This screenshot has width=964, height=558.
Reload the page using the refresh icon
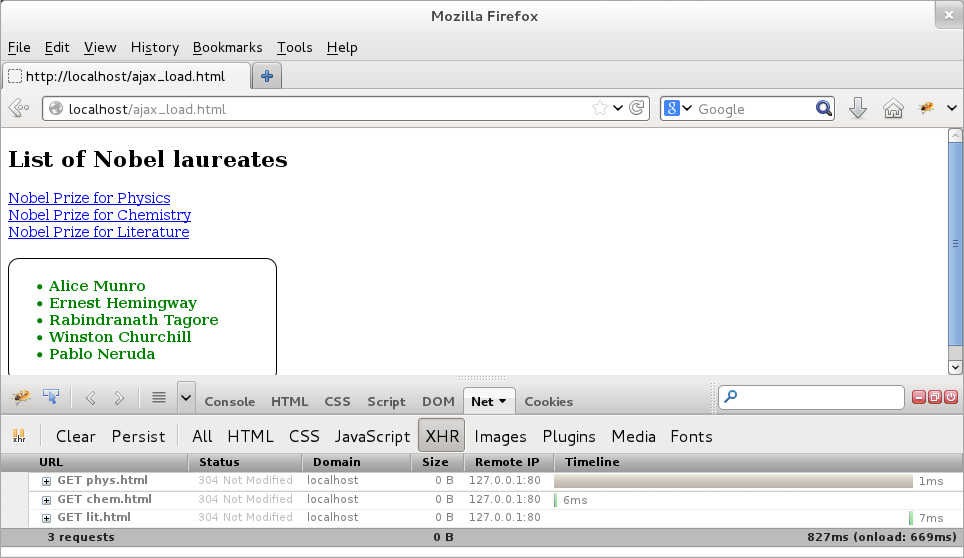(x=637, y=109)
